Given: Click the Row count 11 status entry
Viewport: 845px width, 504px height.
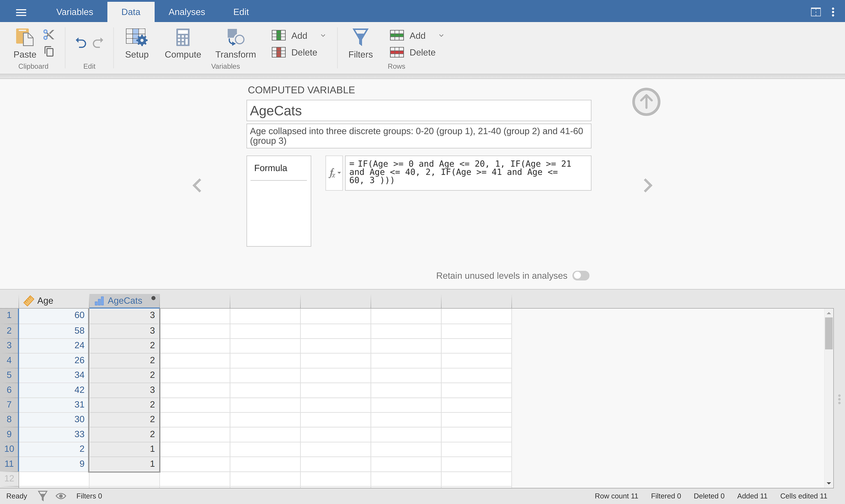Looking at the screenshot, I should coord(616,496).
